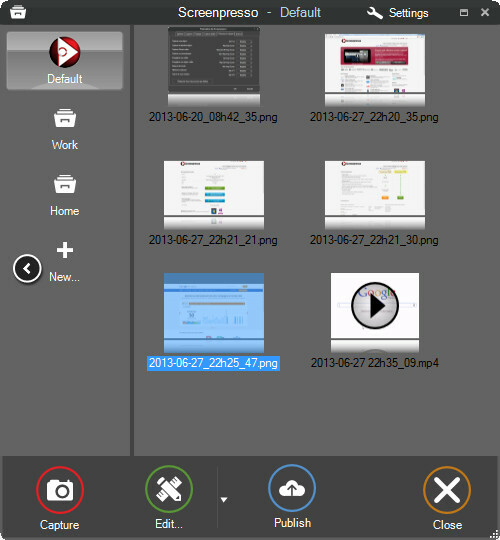This screenshot has height=540, width=500.
Task: Collapse workspace panel with left arrow
Action: click(27, 268)
